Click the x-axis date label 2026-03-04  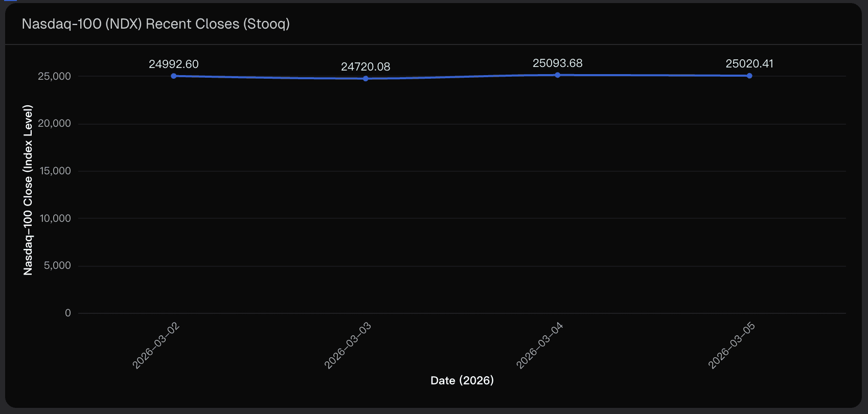[540, 346]
